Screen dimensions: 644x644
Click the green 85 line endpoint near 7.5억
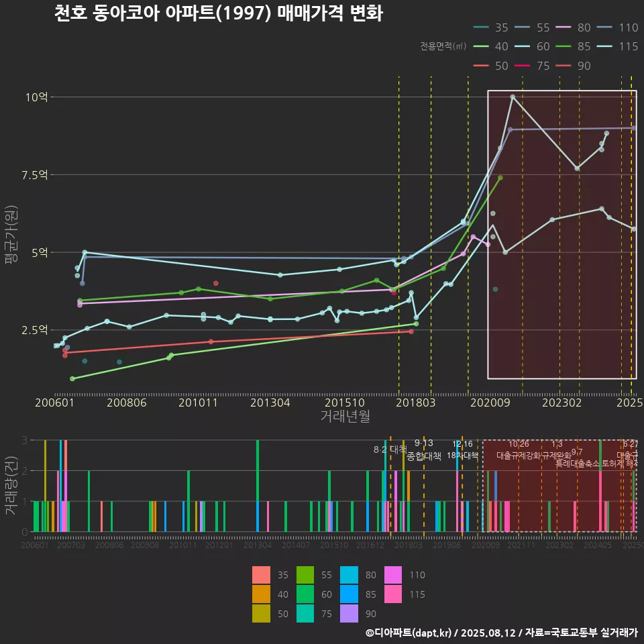coord(500,178)
